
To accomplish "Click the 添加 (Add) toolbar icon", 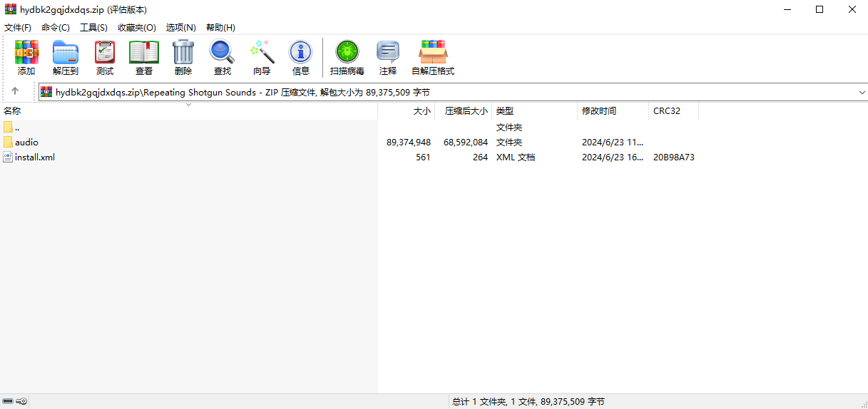I will pyautogui.click(x=26, y=58).
